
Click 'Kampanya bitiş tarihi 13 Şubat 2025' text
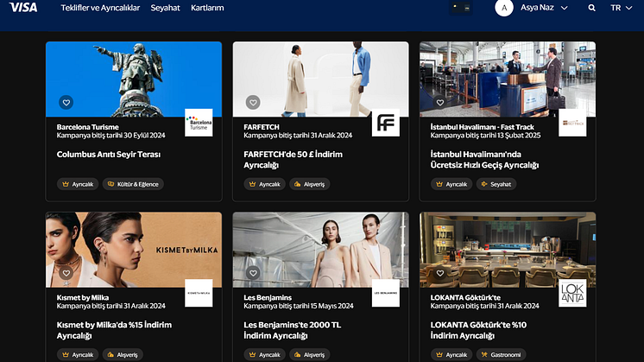pyautogui.click(x=485, y=135)
